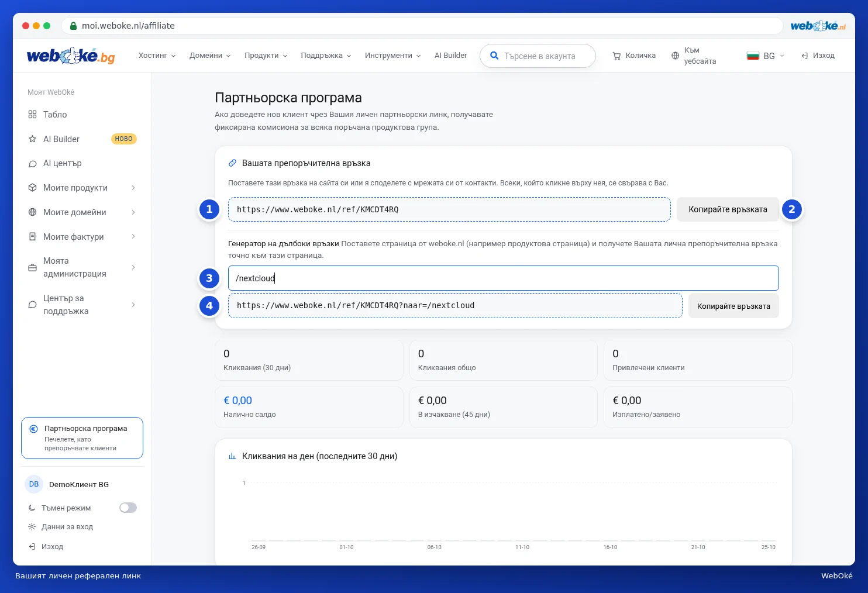The height and width of the screenshot is (593, 868).
Task: Open the BG language selector
Action: pos(766,56)
